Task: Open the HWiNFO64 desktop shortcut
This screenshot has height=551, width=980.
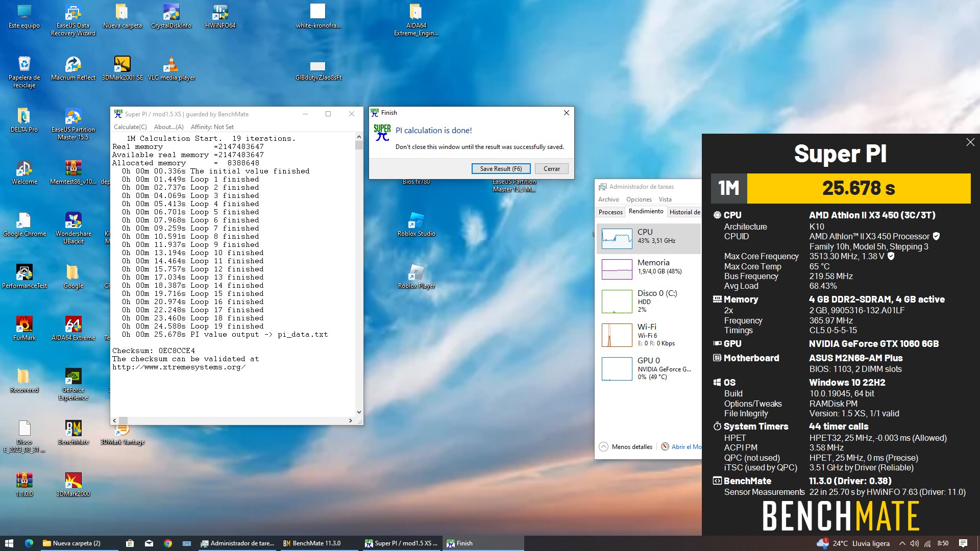Action: 220,16
